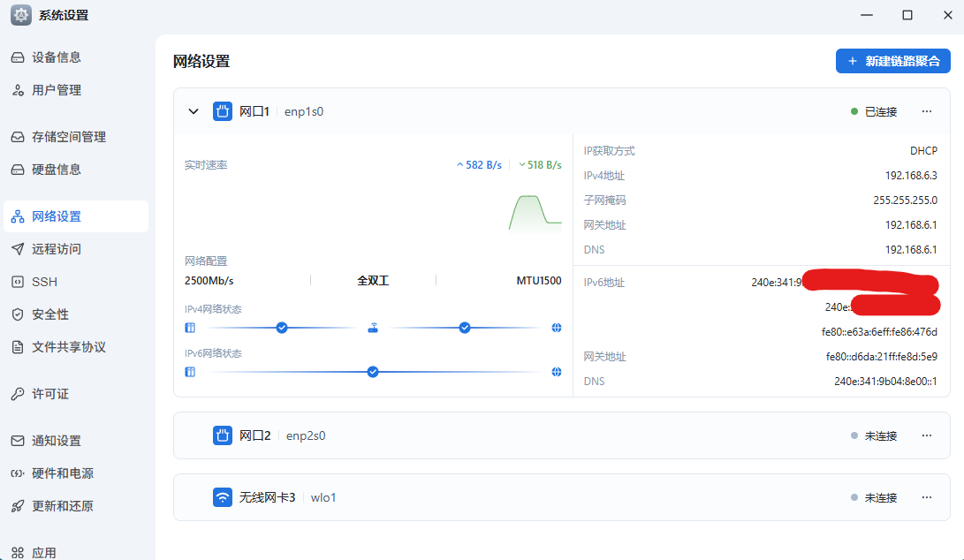The height and width of the screenshot is (560, 964).
Task: Maximize the 系统设置 window
Action: pyautogui.click(x=907, y=15)
